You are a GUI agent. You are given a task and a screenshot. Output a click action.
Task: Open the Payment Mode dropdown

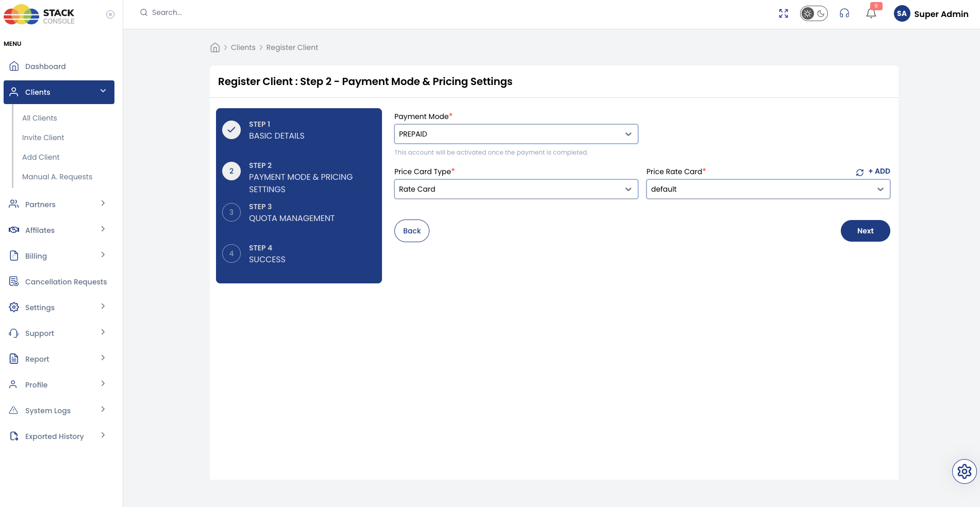pyautogui.click(x=516, y=134)
